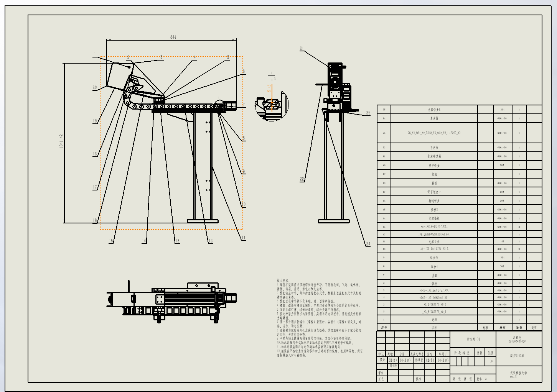Screen dimensions: 557x392
Task: Click quantity value 2 in table row 13
Action: [x=519, y=226]
